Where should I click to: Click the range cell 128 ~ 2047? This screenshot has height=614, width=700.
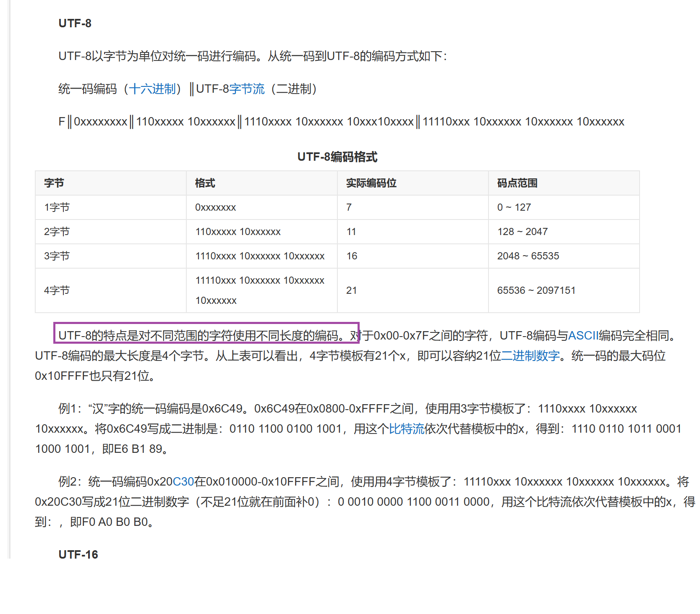[x=564, y=232]
